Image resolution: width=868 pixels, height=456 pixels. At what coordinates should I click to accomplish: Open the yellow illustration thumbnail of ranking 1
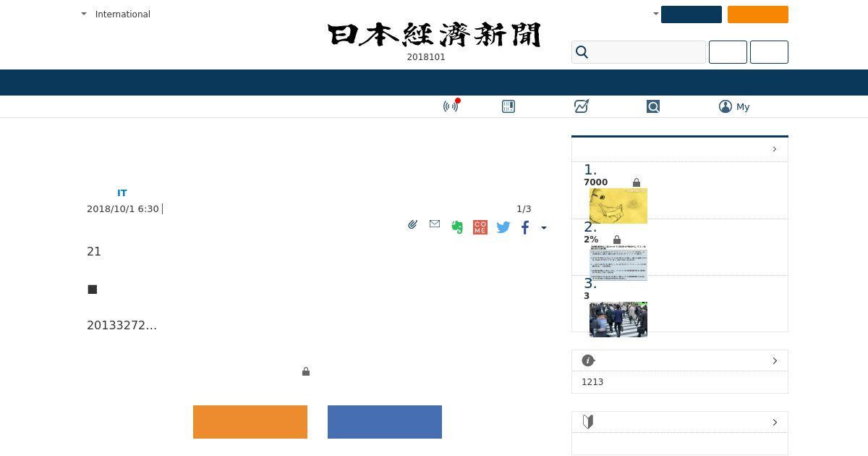[x=618, y=206]
